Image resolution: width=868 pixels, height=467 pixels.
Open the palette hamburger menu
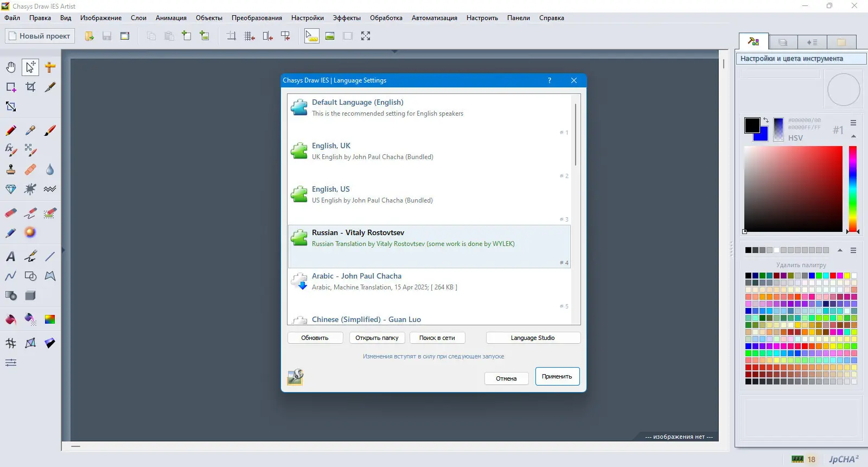853,250
